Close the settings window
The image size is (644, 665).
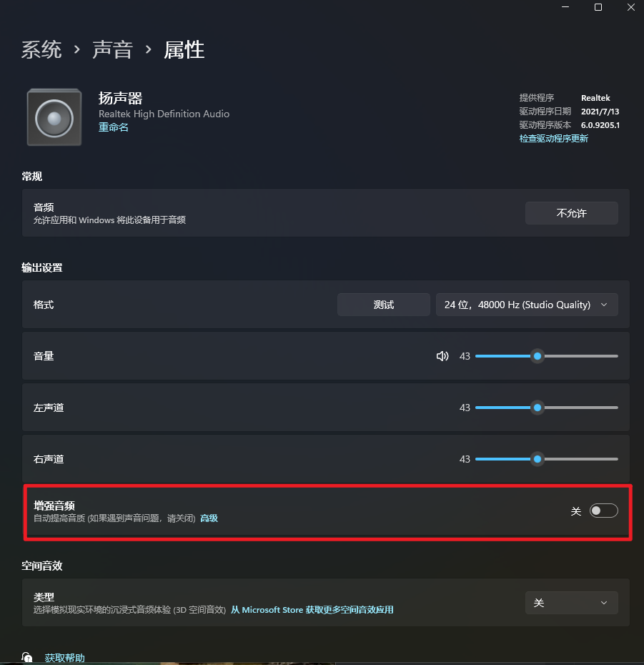631,7
